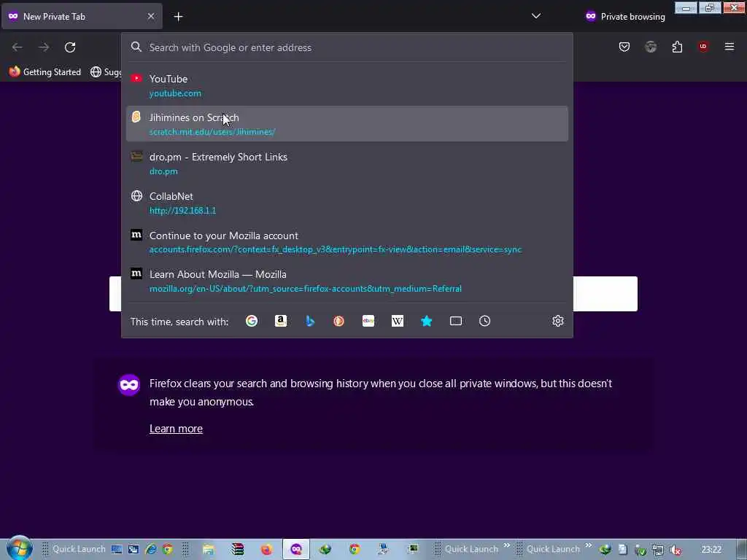
Task: Click the clock showing 23:22
Action: coord(711,550)
